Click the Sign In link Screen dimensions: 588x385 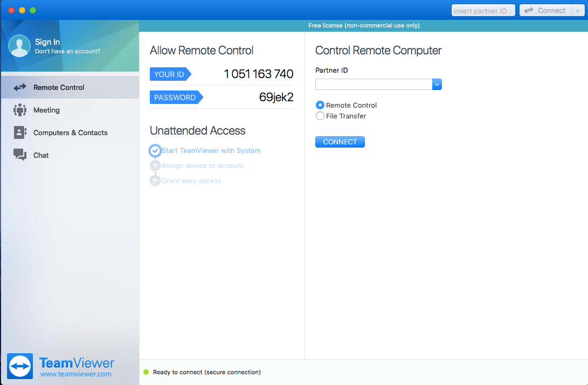click(x=47, y=42)
